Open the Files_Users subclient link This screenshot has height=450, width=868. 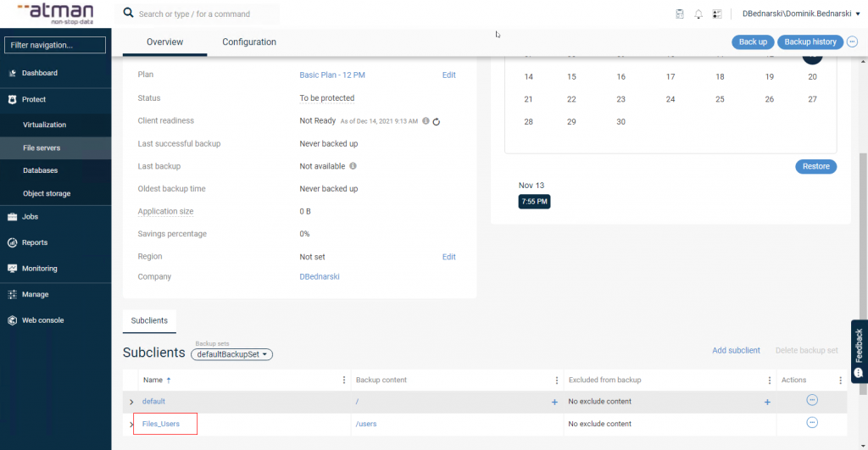161,424
